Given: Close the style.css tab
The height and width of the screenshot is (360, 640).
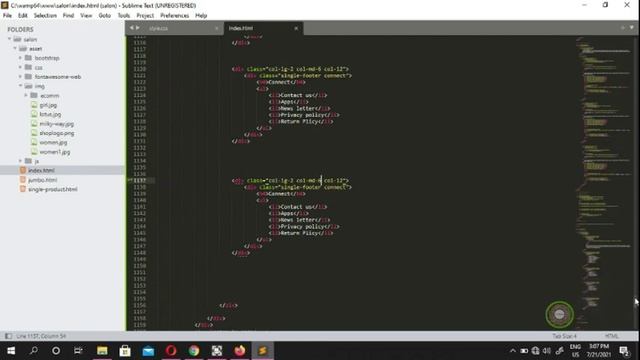Looking at the screenshot, I should click(x=216, y=28).
